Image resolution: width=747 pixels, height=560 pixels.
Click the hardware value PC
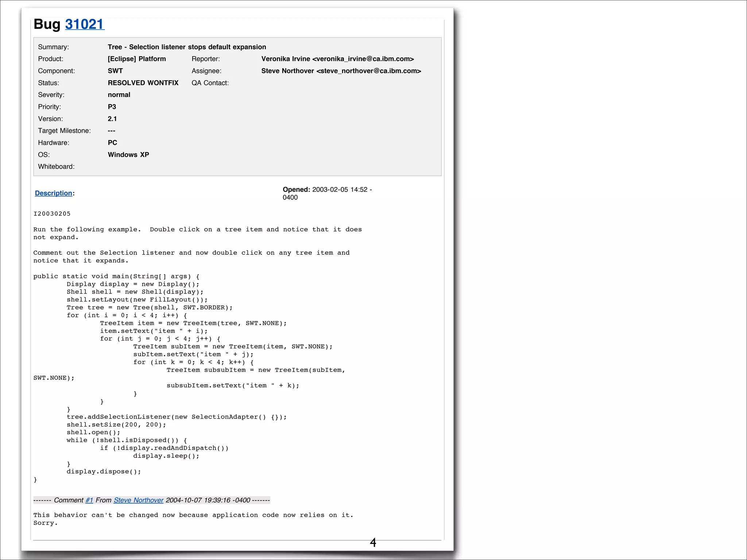(112, 143)
